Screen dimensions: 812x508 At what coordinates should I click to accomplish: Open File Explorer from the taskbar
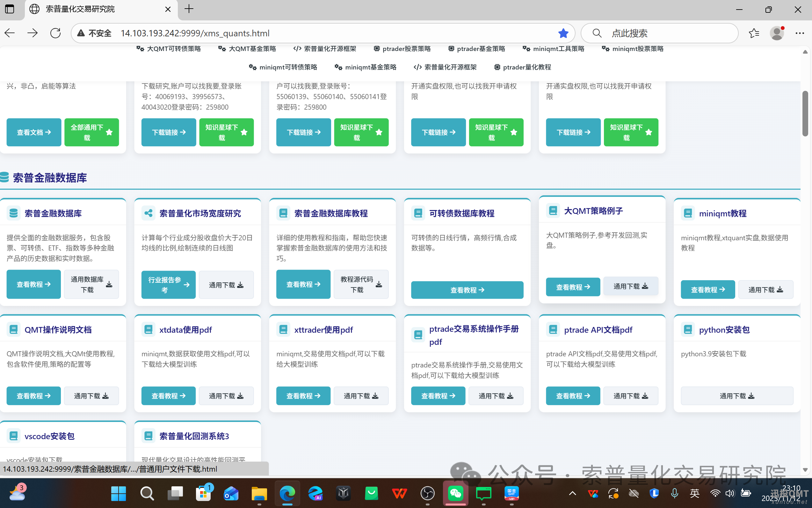pyautogui.click(x=259, y=493)
